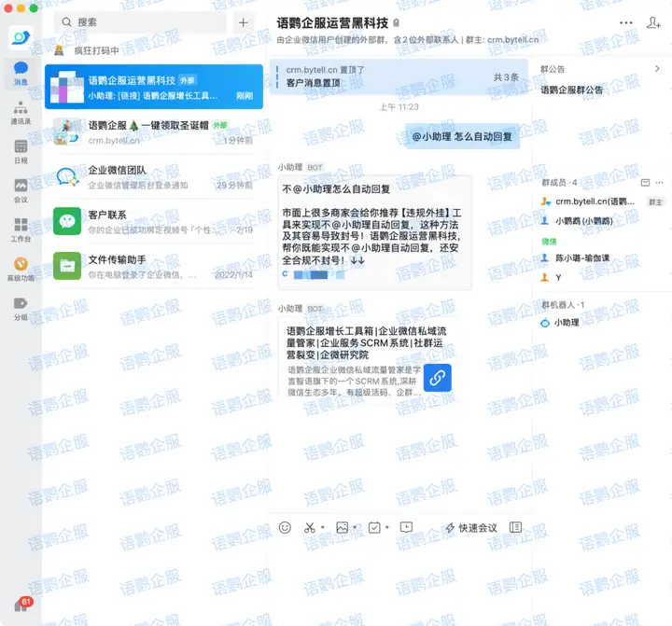
Task: Select 小助理 bot in group robots list
Action: click(x=566, y=323)
